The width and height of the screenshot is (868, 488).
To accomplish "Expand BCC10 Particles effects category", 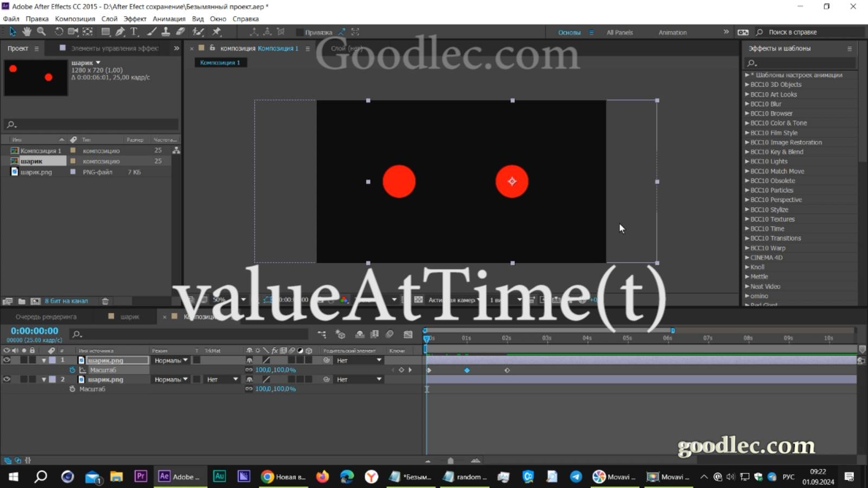I will [x=747, y=190].
